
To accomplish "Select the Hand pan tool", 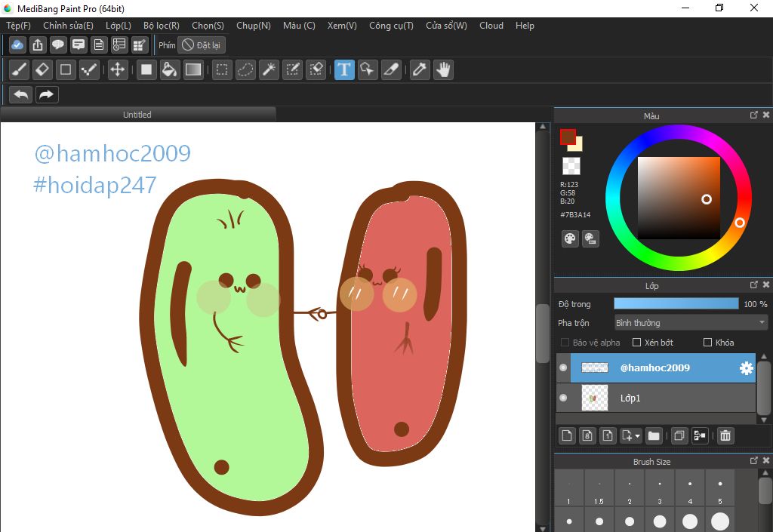I will pos(442,70).
